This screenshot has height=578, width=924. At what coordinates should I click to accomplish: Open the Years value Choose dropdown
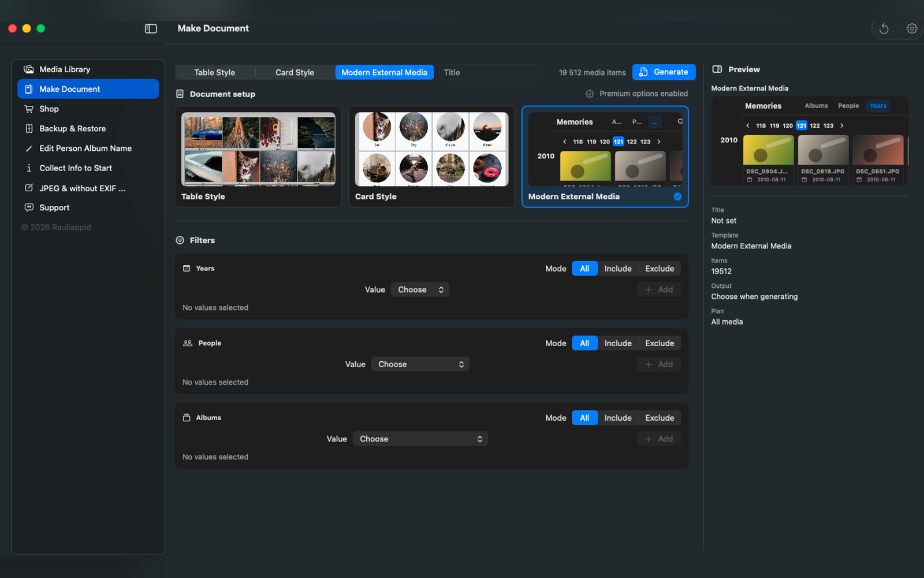pyautogui.click(x=420, y=290)
